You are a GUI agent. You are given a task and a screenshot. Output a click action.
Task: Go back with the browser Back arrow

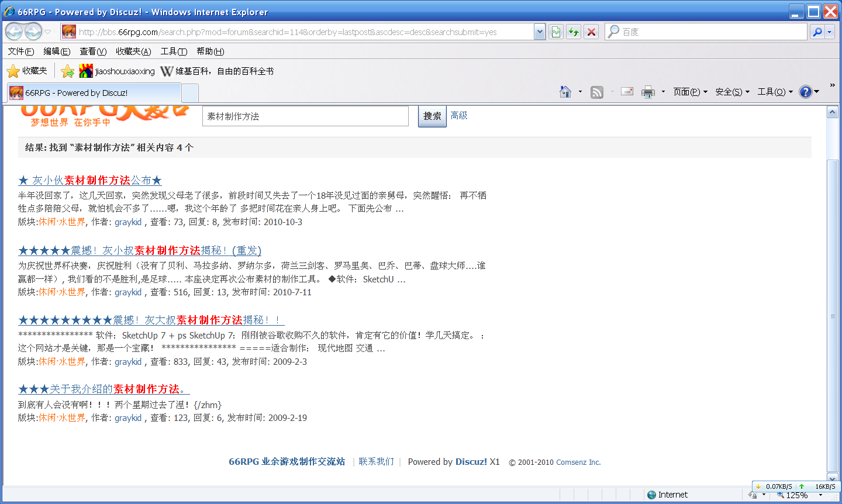pos(15,32)
